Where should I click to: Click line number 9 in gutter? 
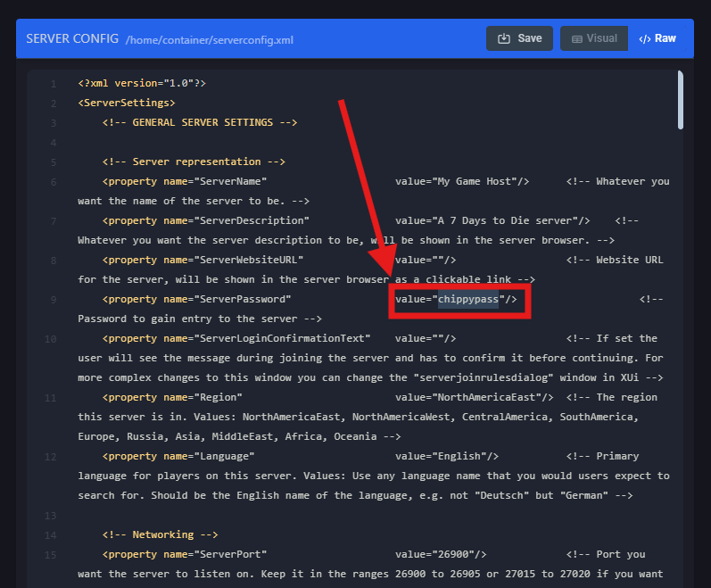(54, 300)
